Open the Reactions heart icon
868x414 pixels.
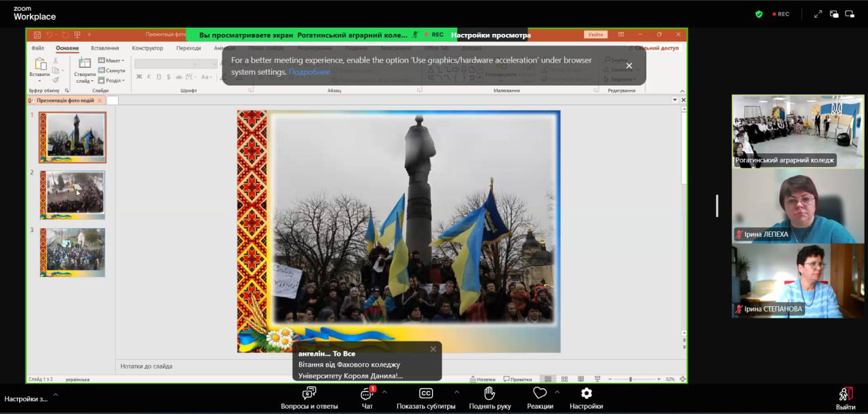540,394
